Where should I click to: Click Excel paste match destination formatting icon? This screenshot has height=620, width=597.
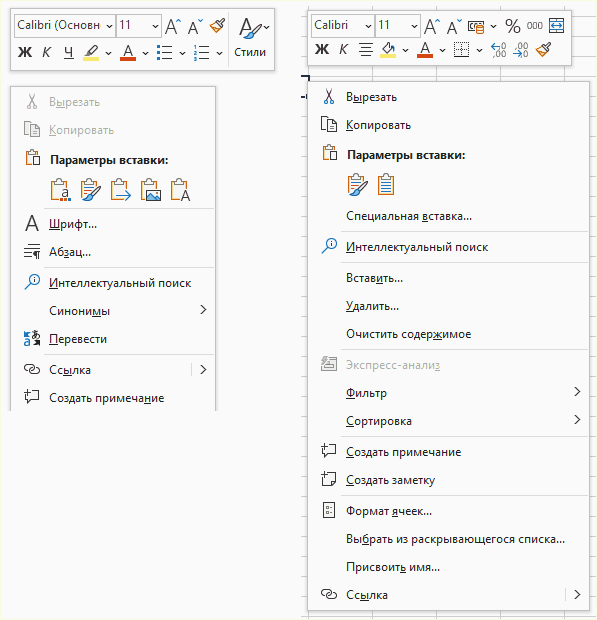pyautogui.click(x=386, y=184)
